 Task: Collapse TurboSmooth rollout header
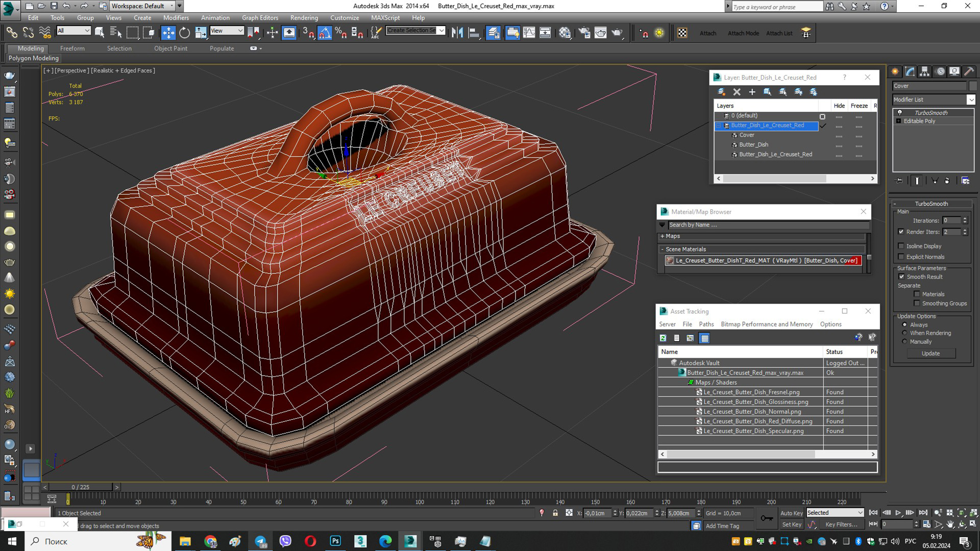931,204
